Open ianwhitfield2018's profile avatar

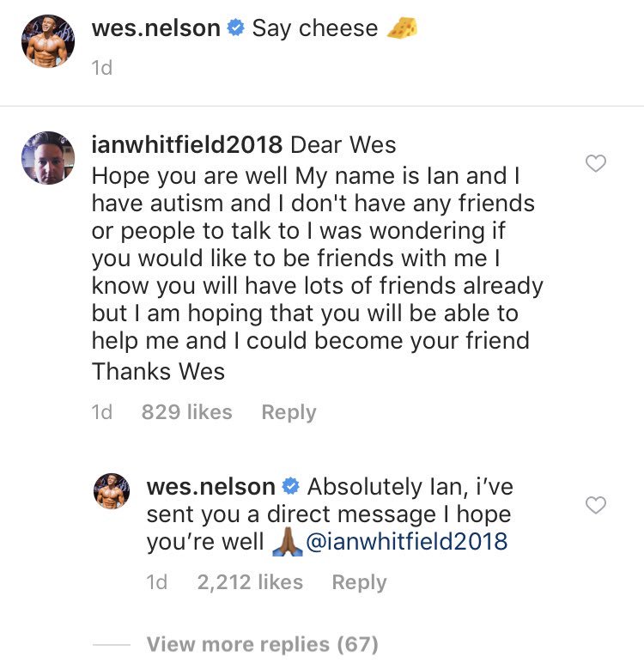pyautogui.click(x=48, y=157)
